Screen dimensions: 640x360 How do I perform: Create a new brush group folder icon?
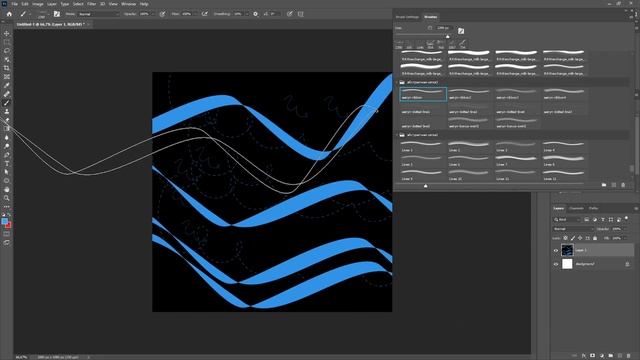click(x=604, y=185)
